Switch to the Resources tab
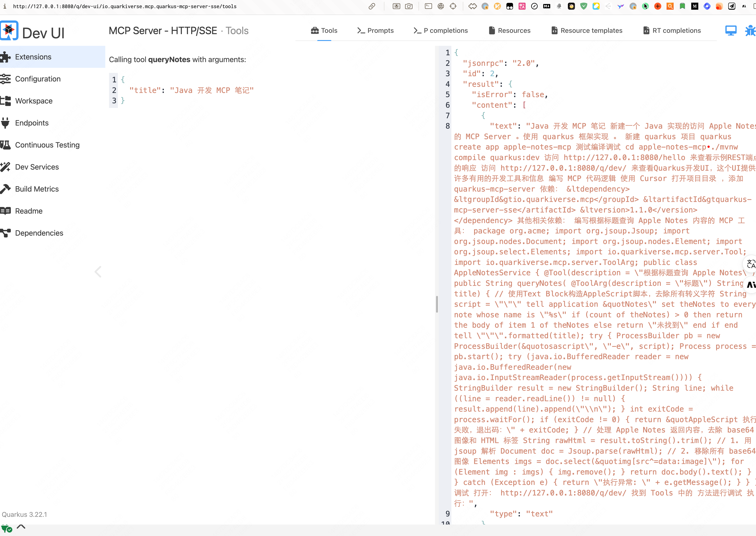Viewport: 756px width, 536px height. [509, 30]
